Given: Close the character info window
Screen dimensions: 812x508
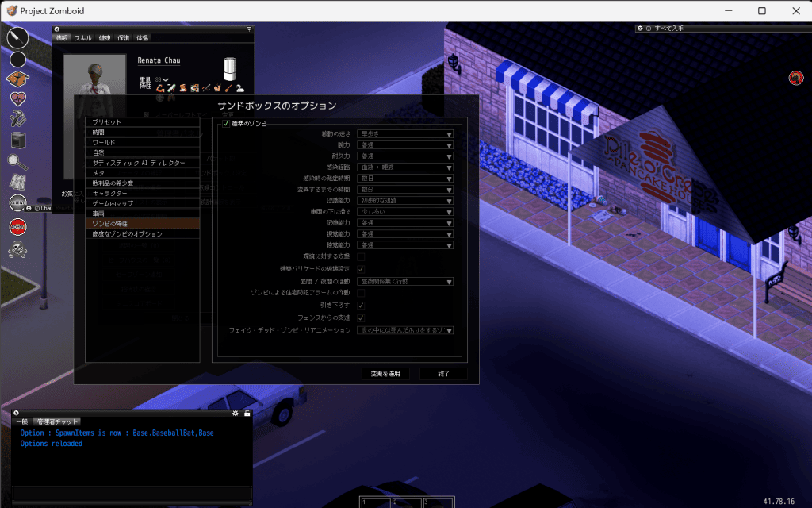Looking at the screenshot, I should click(56, 29).
